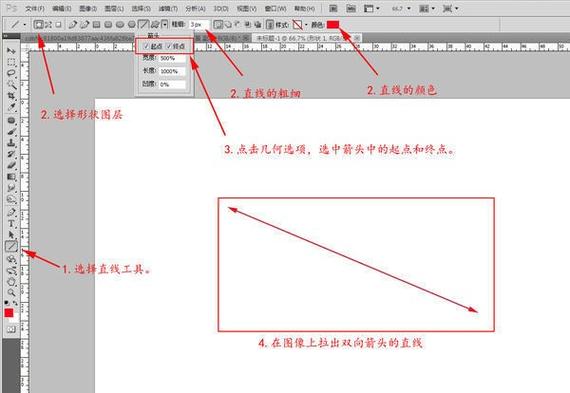Choose the Polygon shape in options bar

pyautogui.click(x=131, y=24)
